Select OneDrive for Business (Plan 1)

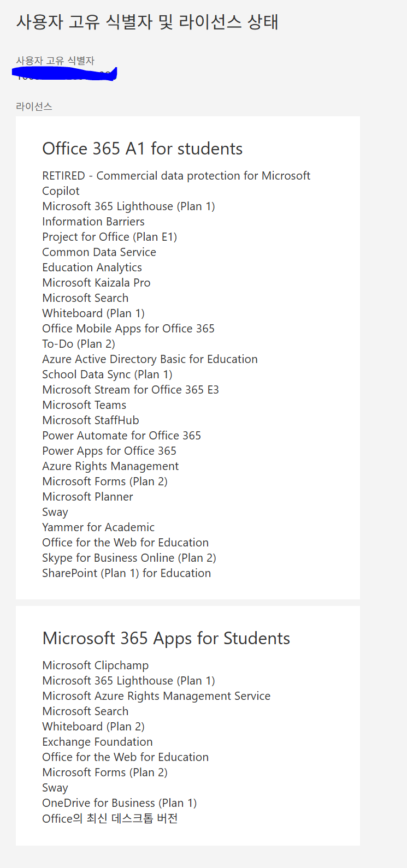(120, 803)
